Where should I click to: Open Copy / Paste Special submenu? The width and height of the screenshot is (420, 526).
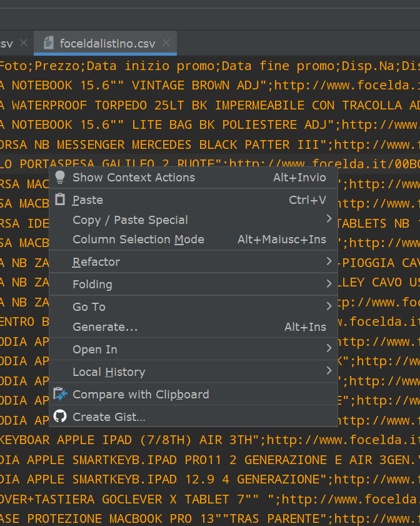click(x=193, y=220)
